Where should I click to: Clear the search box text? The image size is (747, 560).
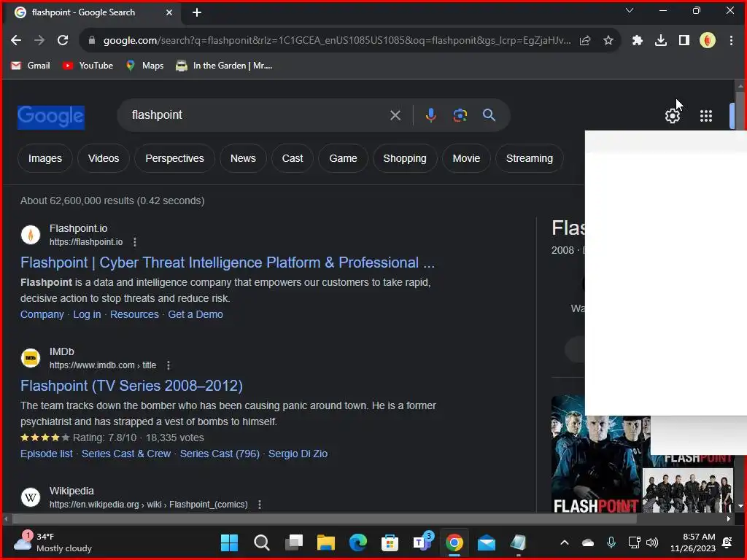pos(395,115)
